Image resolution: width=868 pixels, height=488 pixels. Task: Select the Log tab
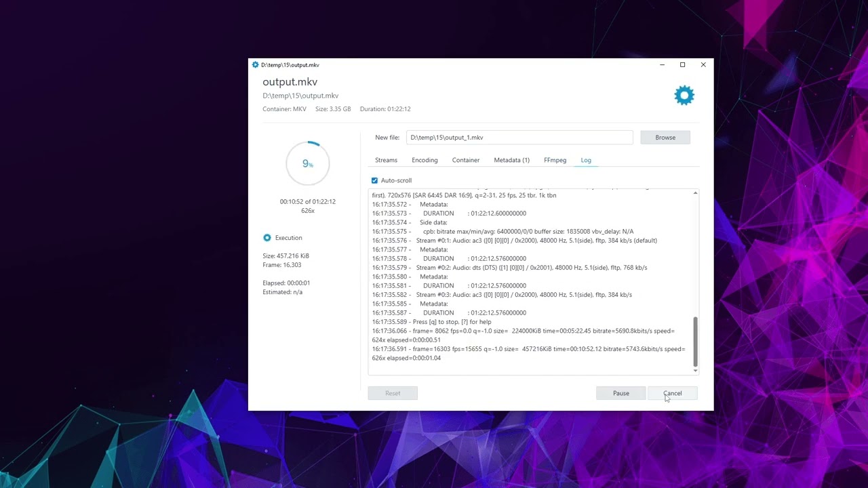(x=586, y=160)
